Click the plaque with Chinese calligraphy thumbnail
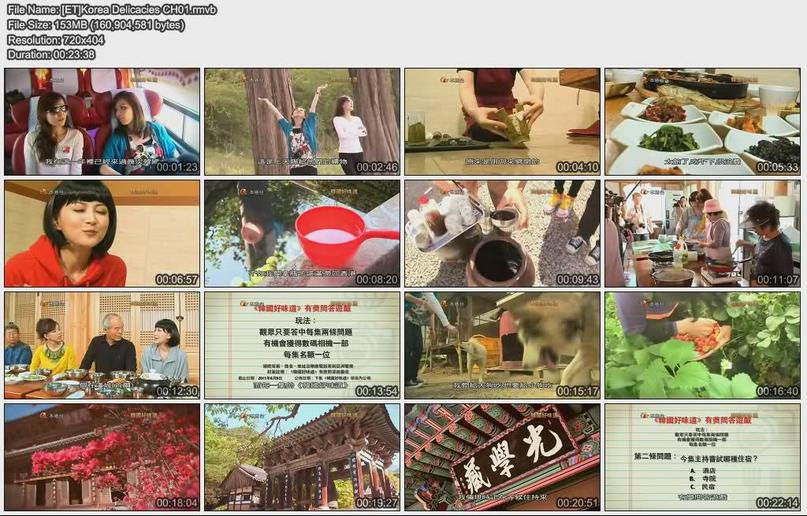The image size is (807, 516). pyautogui.click(x=502, y=457)
